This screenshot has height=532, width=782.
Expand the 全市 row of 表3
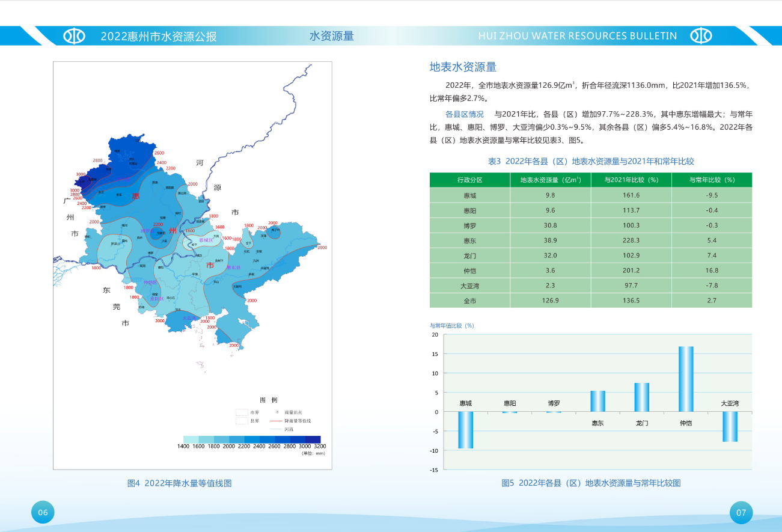(x=469, y=299)
